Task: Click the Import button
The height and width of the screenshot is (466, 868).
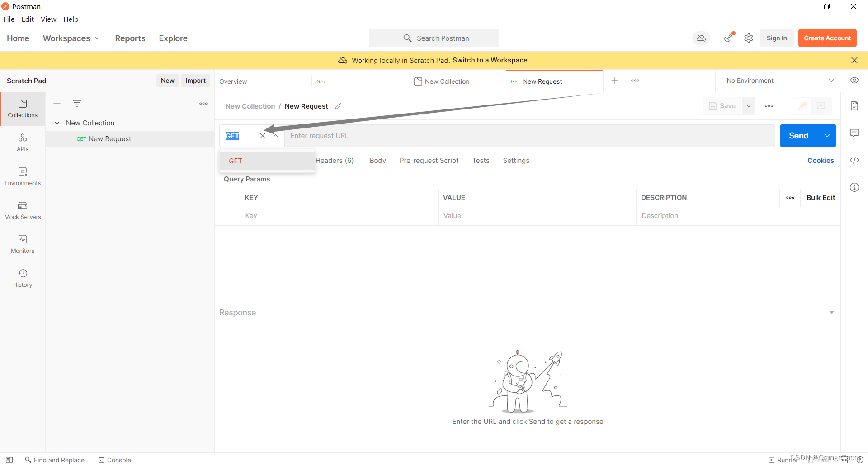Action: 196,81
